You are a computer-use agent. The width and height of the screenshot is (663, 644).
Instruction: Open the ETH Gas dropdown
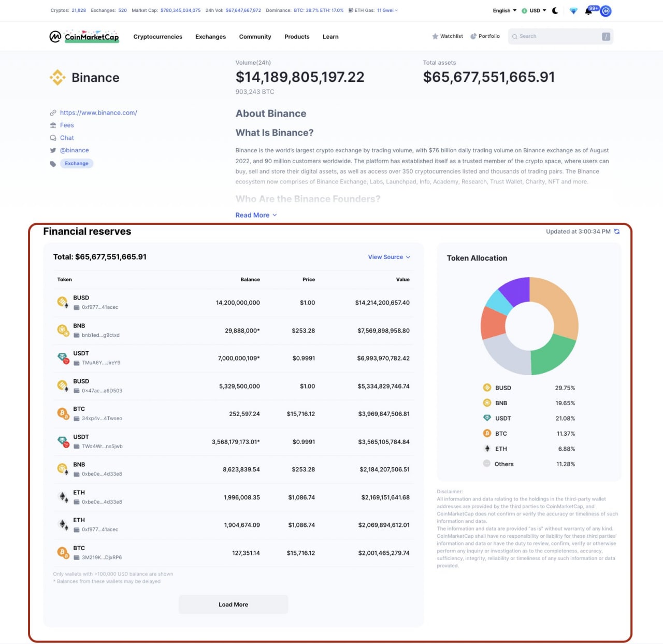click(373, 10)
